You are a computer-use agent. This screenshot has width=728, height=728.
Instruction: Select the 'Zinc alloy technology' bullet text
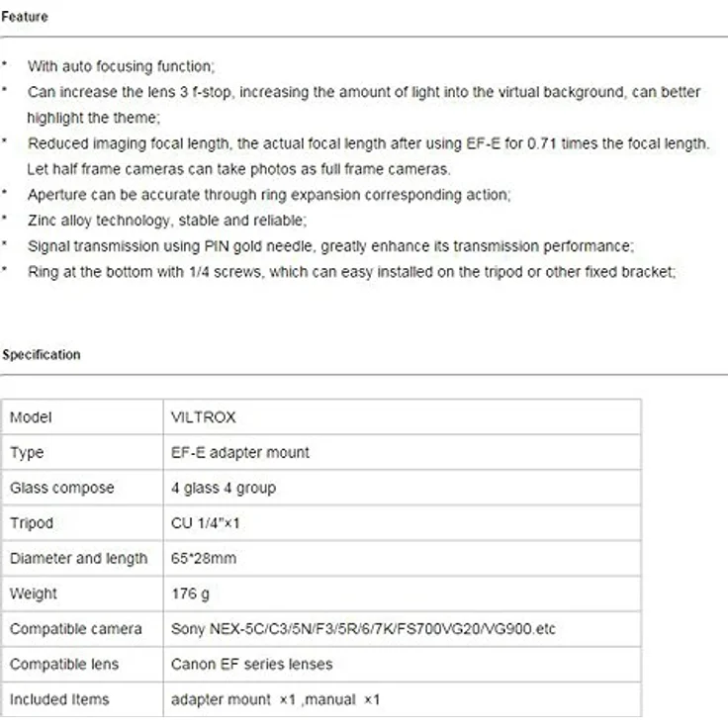coord(167,220)
